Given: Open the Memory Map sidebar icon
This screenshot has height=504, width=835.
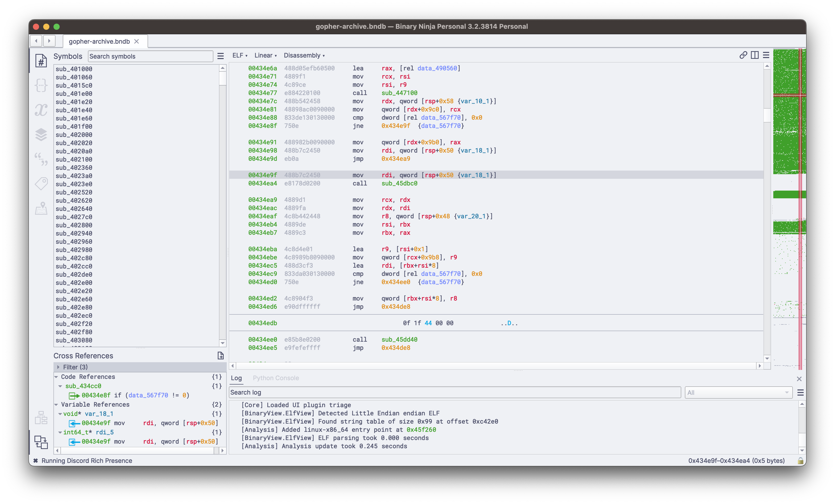Looking at the screenshot, I should (x=41, y=208).
